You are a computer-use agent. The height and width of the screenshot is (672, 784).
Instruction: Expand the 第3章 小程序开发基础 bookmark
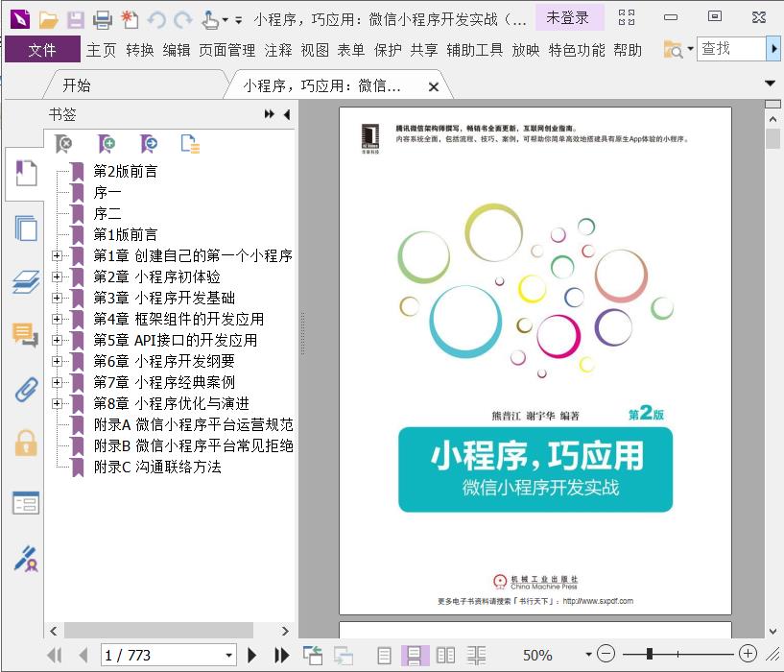click(57, 298)
